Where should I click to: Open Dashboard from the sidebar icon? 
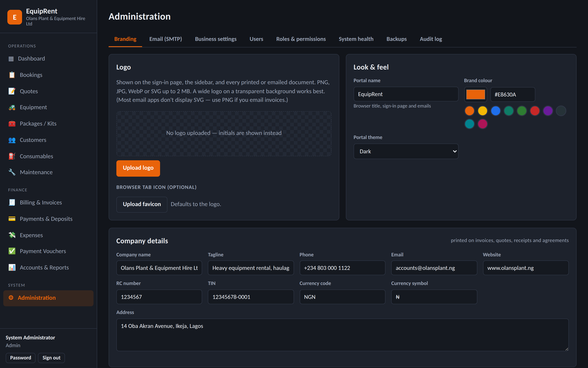[x=11, y=59]
